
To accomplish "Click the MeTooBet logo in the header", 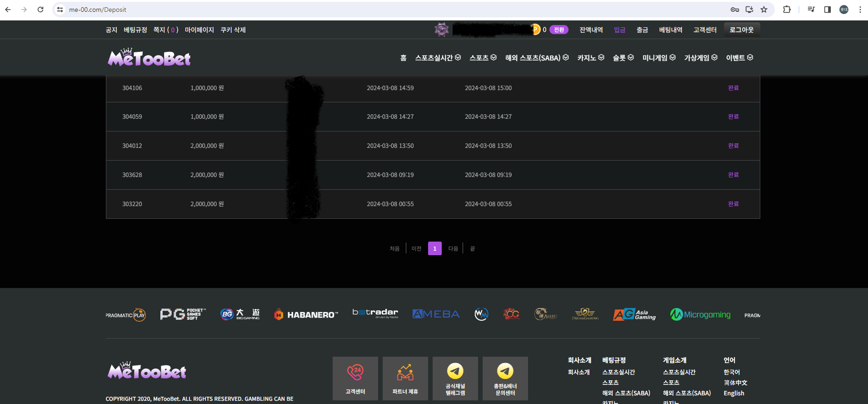I will pyautogui.click(x=149, y=58).
